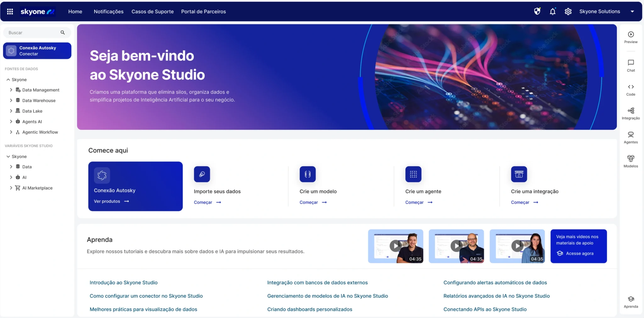Click the graduation cap icon beside Acesse agora
Image resolution: width=644 pixels, height=318 pixels.
[x=560, y=253]
